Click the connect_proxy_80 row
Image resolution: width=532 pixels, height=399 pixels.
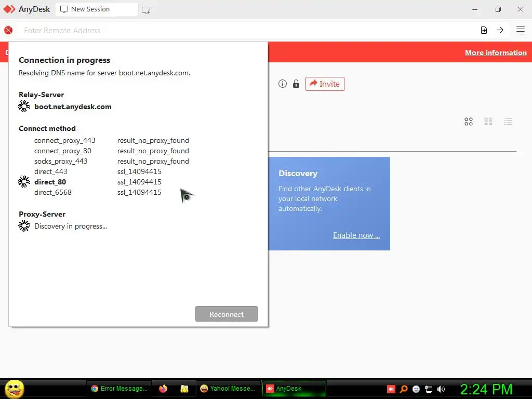point(112,151)
